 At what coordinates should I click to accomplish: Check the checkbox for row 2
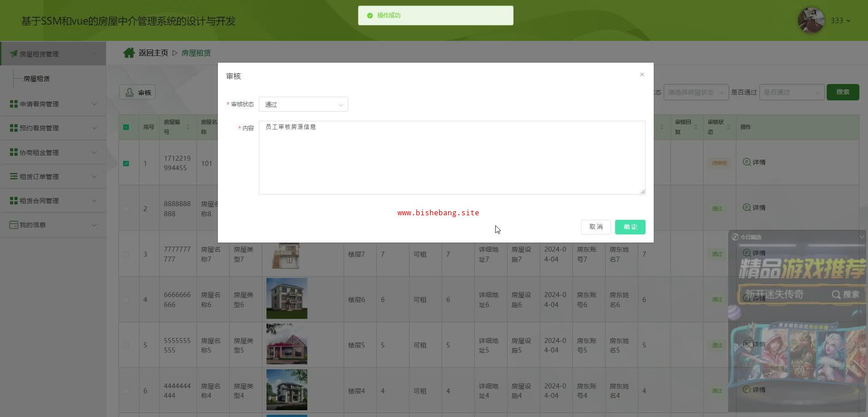coord(126,209)
